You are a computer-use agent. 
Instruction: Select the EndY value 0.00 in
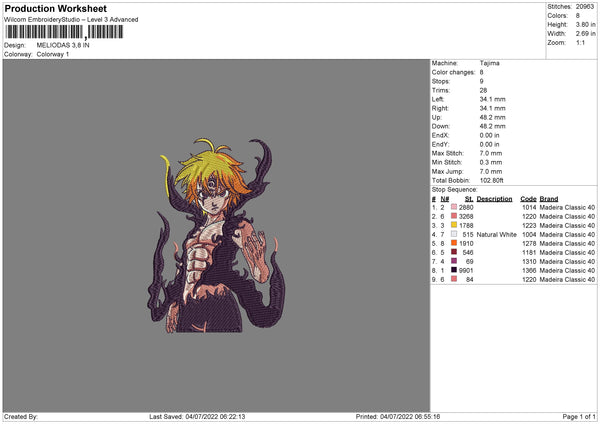pos(489,144)
